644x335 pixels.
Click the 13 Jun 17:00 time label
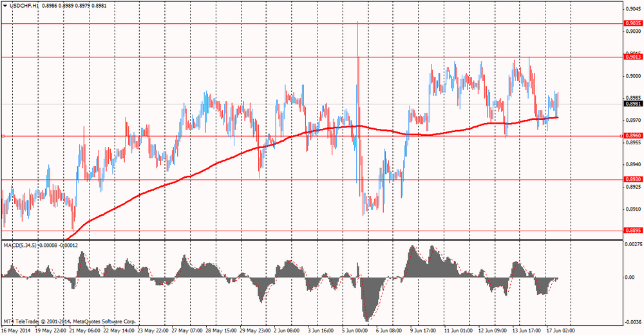coord(527,330)
